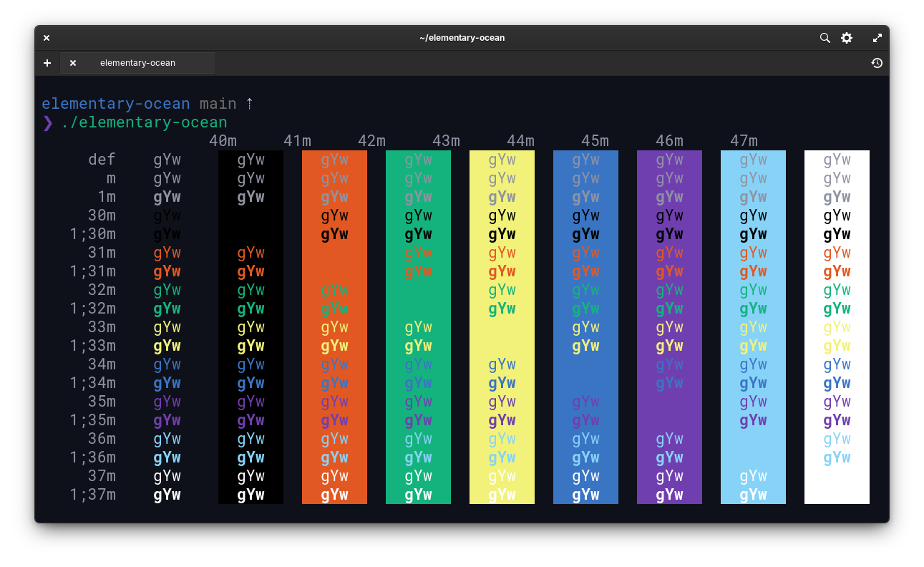Close the terminal window

(x=47, y=38)
